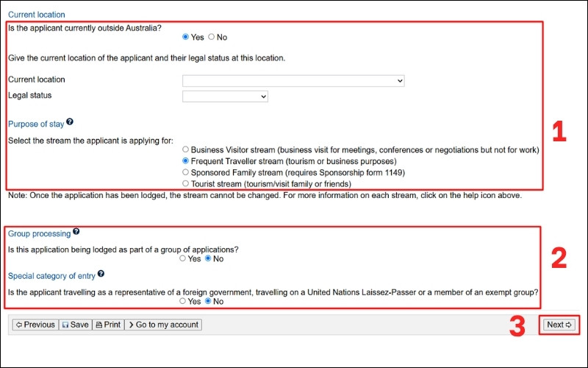This screenshot has height=368, width=588.
Task: Choose Yes for foreign government representative question
Action: 183,301
